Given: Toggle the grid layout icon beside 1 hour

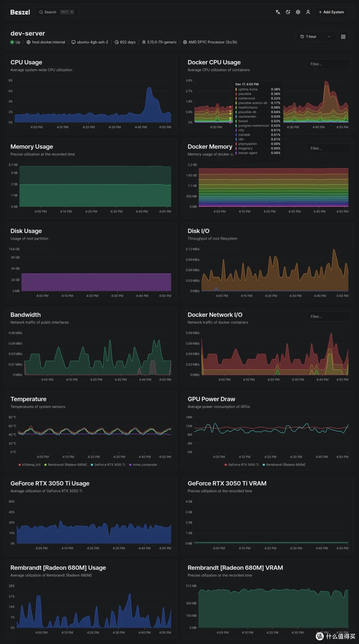Looking at the screenshot, I should (x=343, y=37).
